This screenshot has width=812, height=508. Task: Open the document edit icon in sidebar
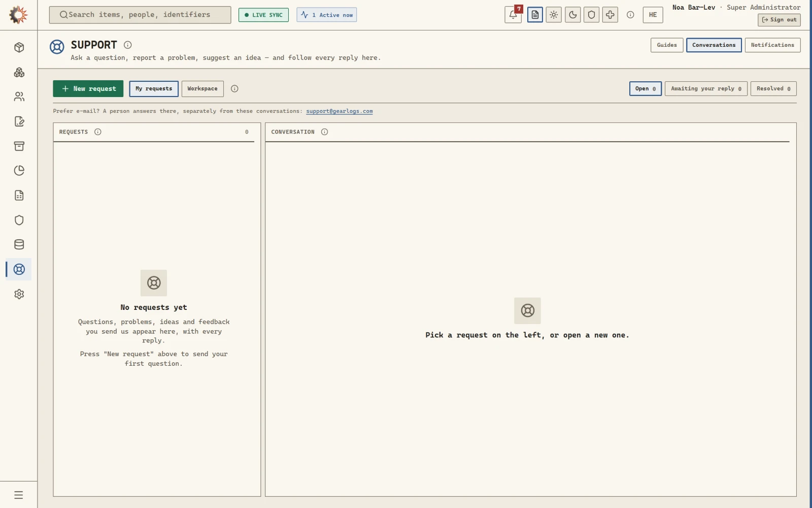(x=19, y=121)
